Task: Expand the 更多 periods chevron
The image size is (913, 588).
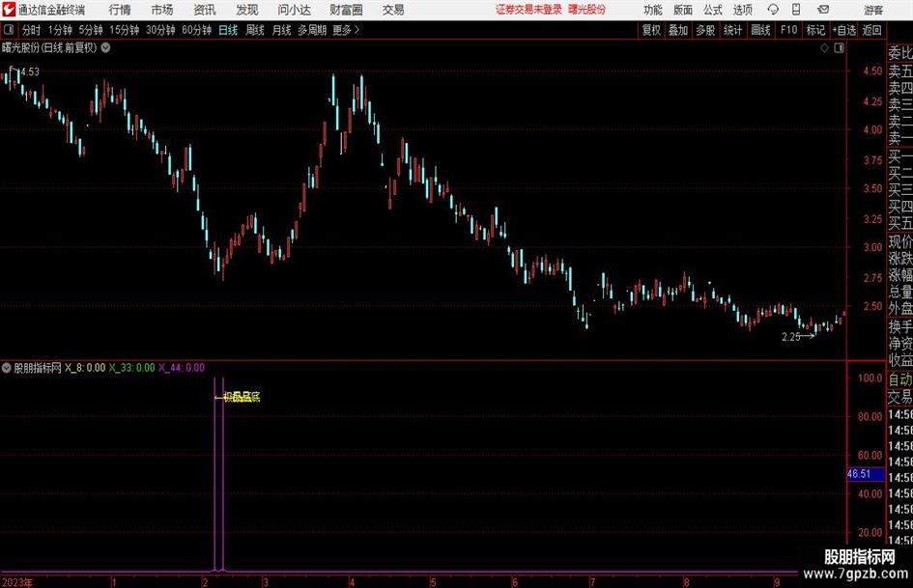Action: click(x=357, y=30)
